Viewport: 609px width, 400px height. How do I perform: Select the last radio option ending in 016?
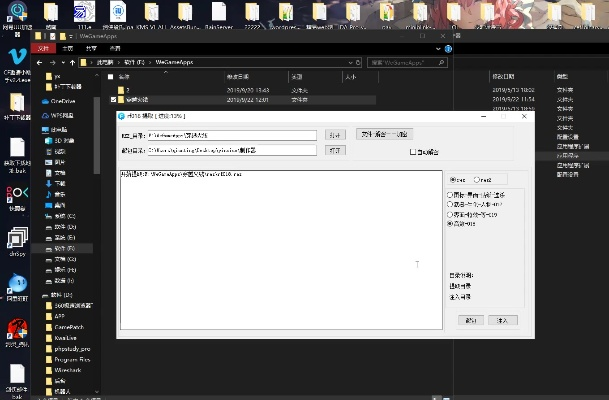tap(449, 224)
